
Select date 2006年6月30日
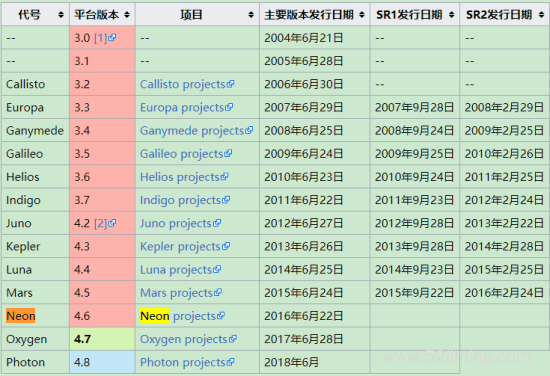303,84
